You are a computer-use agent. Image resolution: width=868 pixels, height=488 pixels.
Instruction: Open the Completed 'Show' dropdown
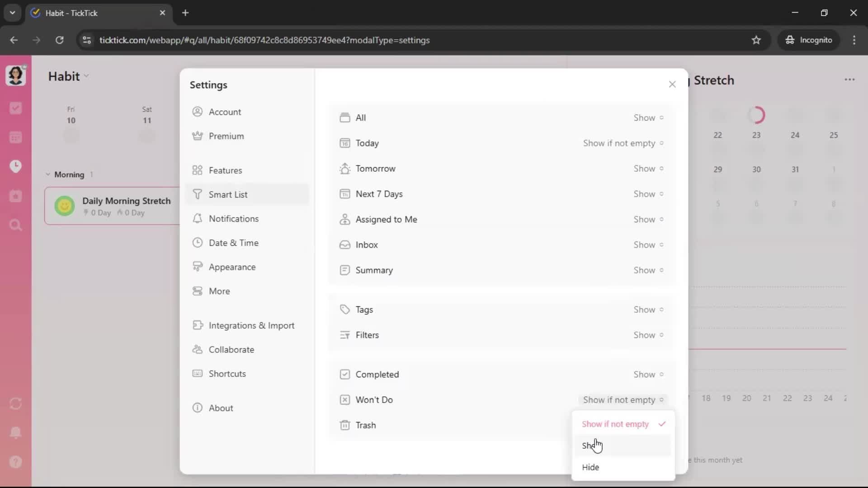click(648, 374)
